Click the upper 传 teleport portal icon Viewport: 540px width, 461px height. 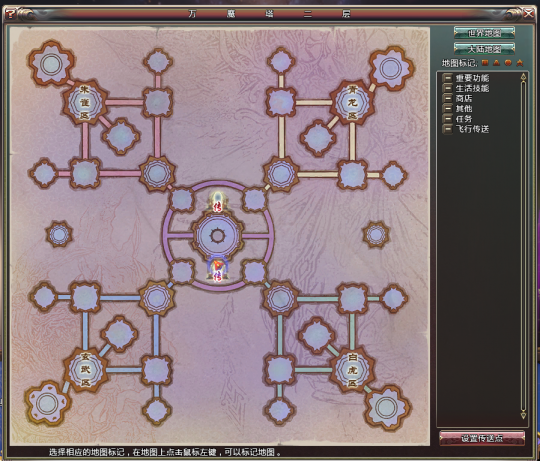[217, 202]
